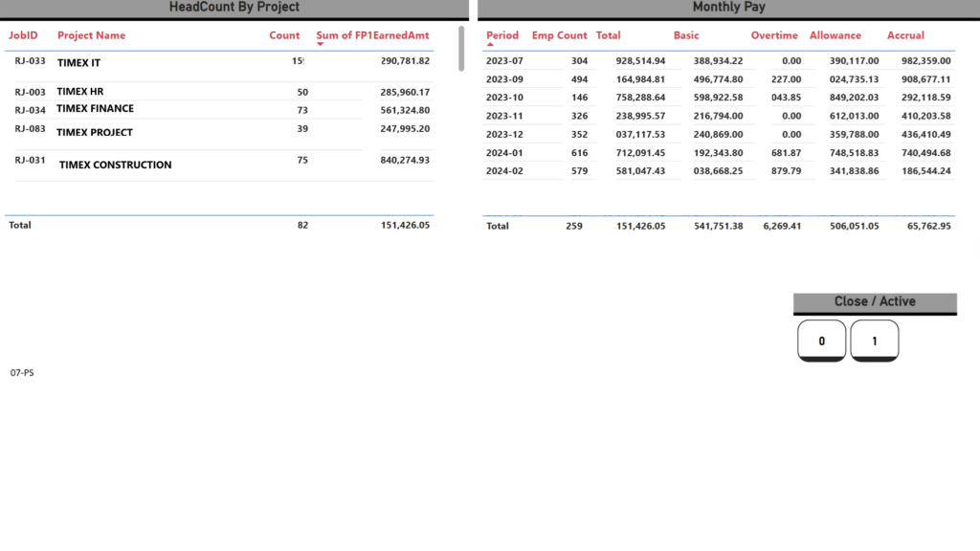Viewport: 980px width, 551px height.
Task: Click Monthly Pay total accrual 65,762.95
Action: (x=928, y=226)
